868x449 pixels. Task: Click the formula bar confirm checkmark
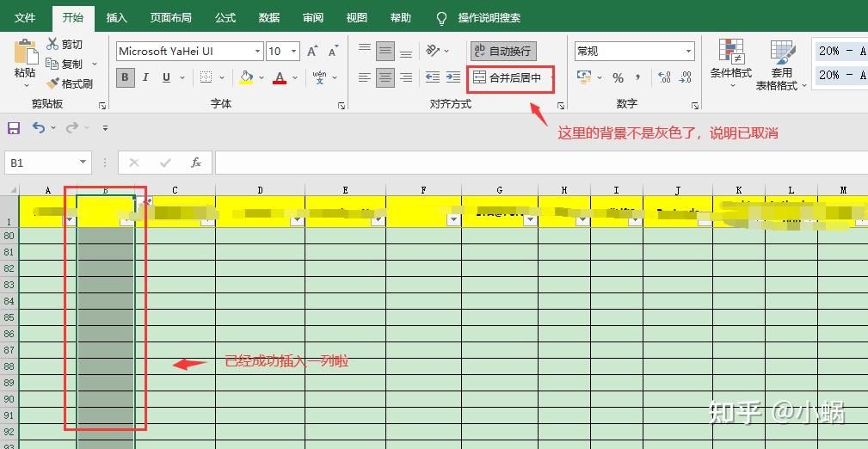[165, 163]
